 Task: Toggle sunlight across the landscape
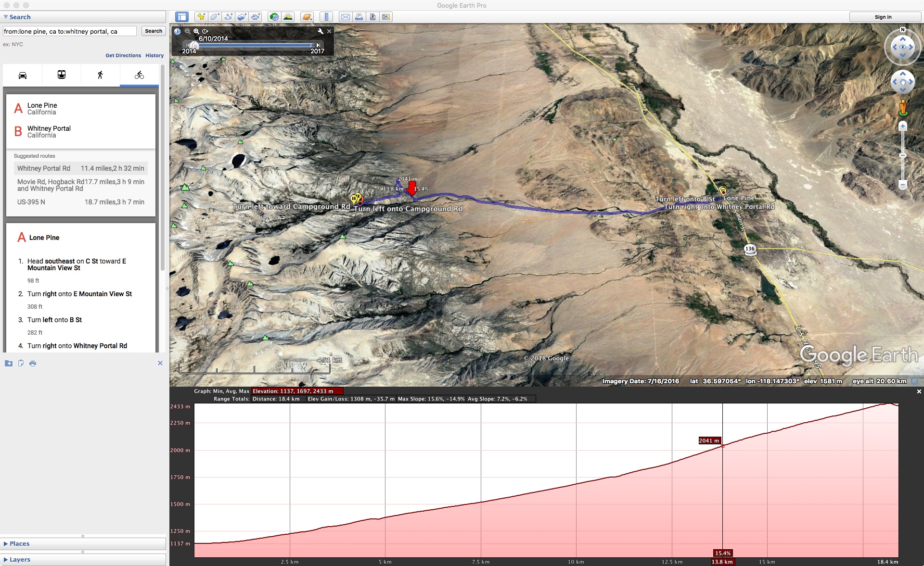(288, 17)
